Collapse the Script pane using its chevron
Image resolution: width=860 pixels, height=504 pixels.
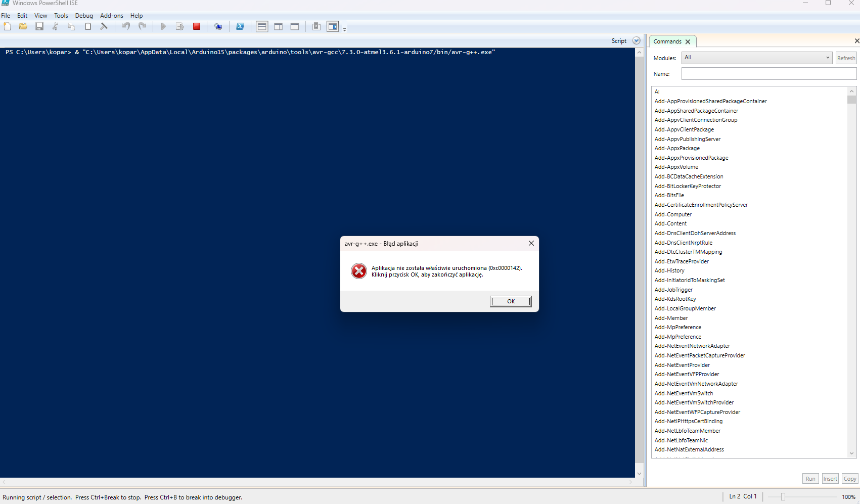point(636,40)
